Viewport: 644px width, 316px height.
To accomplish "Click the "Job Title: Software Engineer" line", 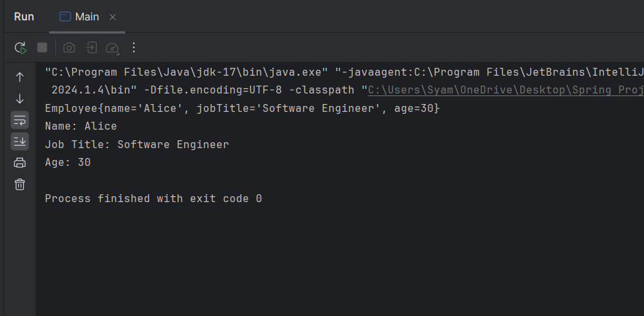I will coord(136,144).
